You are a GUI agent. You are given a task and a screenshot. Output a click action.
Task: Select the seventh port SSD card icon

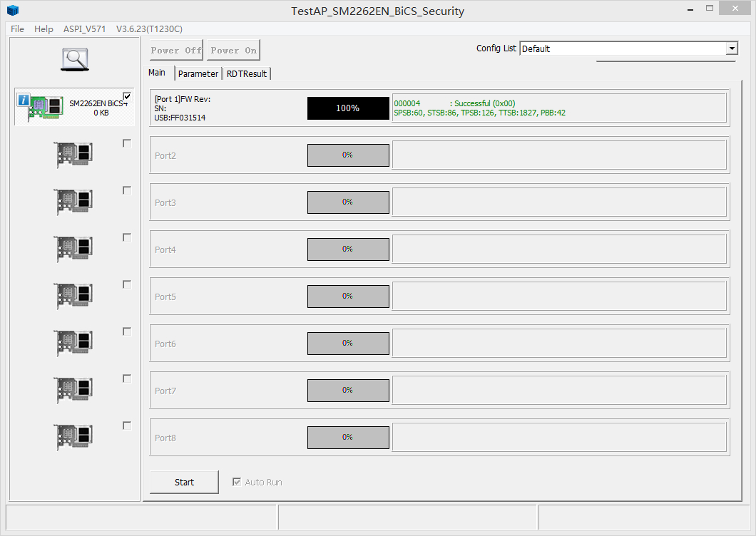coord(74,390)
